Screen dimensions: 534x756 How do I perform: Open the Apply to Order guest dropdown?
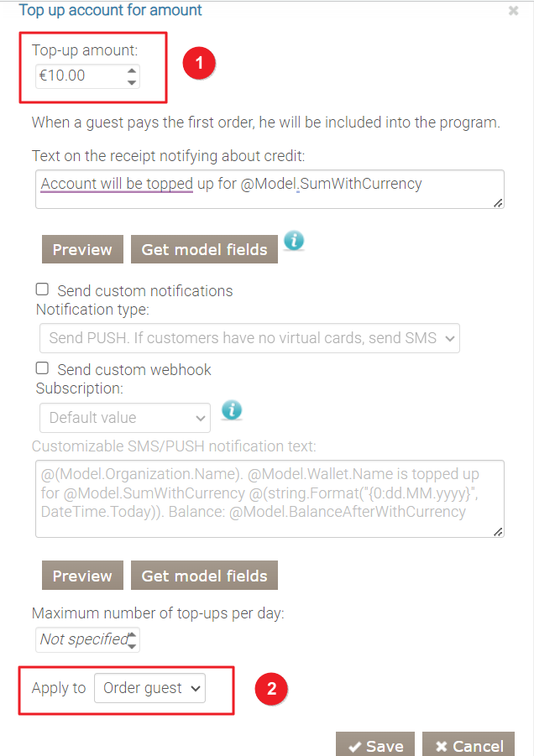(x=149, y=688)
